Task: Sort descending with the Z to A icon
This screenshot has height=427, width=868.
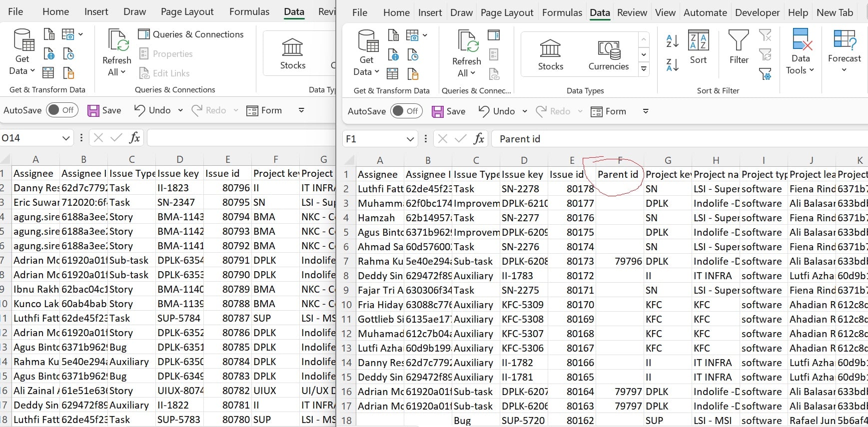Action: pyautogui.click(x=672, y=64)
